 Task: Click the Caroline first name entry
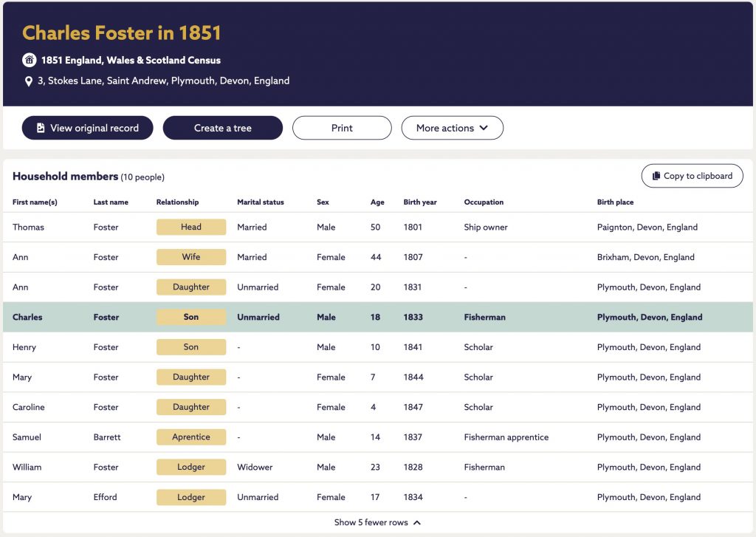coord(29,407)
